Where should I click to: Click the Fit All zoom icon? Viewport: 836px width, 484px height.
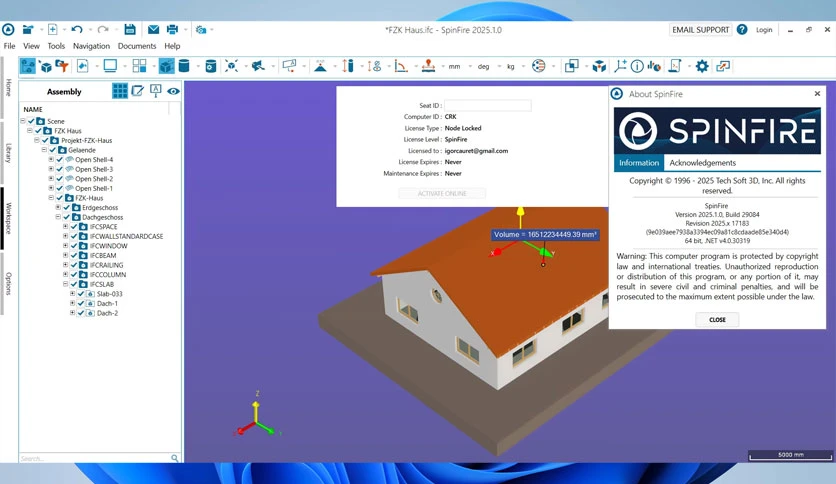(x=231, y=66)
